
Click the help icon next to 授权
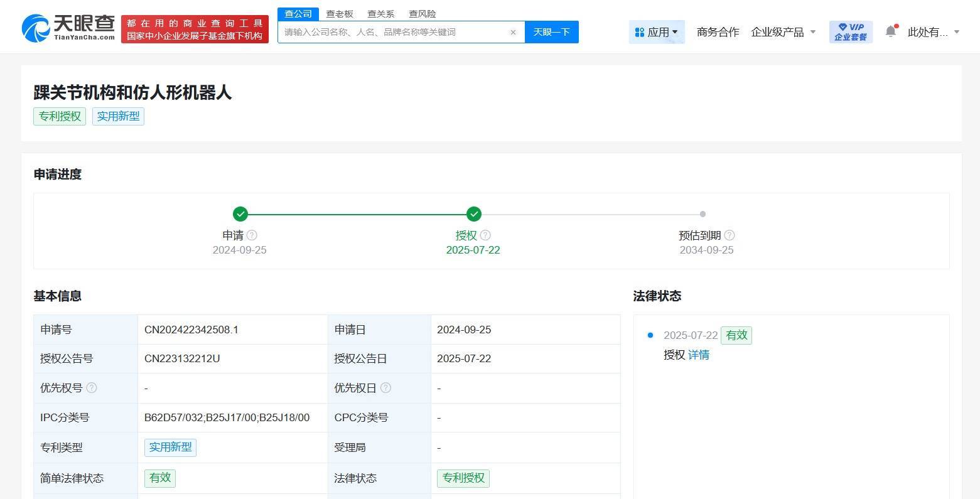485,235
